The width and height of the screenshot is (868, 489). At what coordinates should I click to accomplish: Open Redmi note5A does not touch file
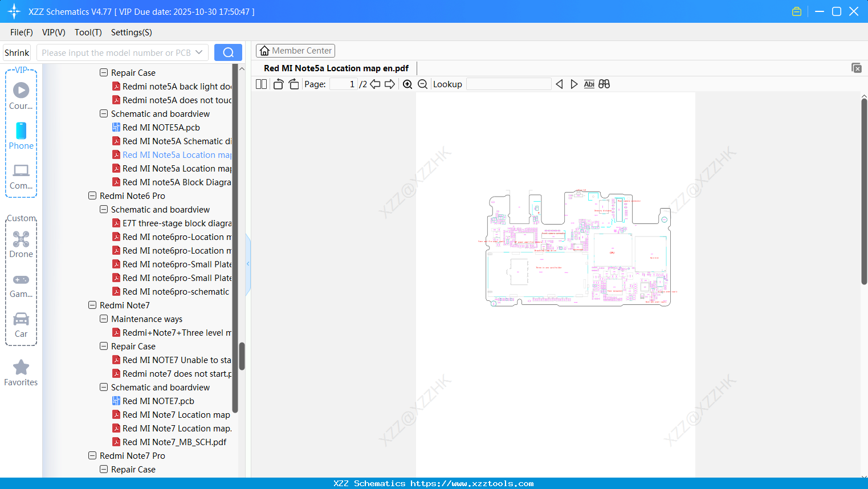tap(177, 100)
